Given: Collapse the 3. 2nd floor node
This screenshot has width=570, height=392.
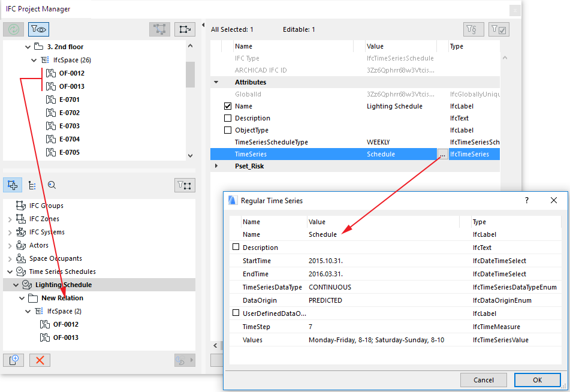Looking at the screenshot, I should point(28,47).
